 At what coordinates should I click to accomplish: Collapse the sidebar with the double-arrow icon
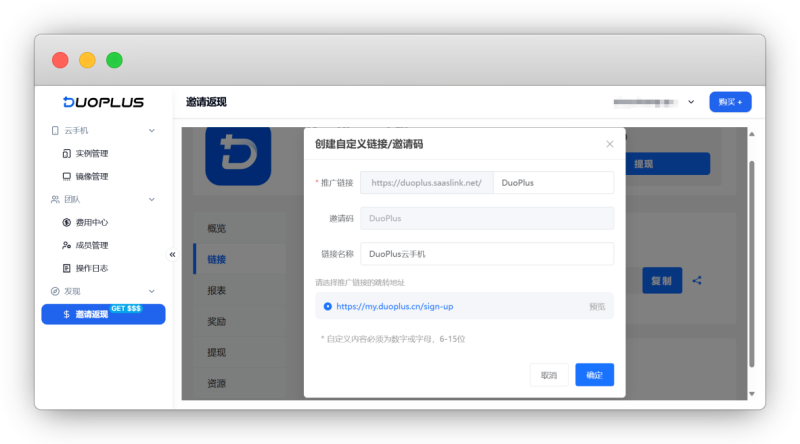pyautogui.click(x=172, y=254)
